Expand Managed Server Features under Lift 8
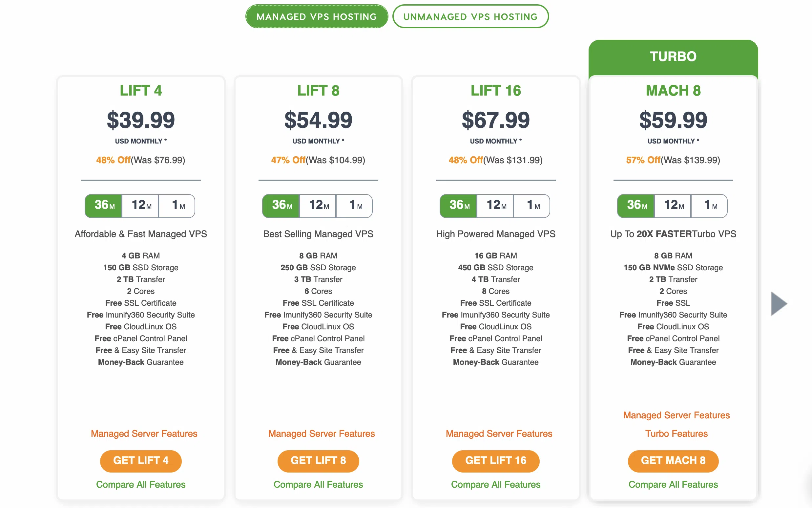This screenshot has width=812, height=508. (x=321, y=433)
